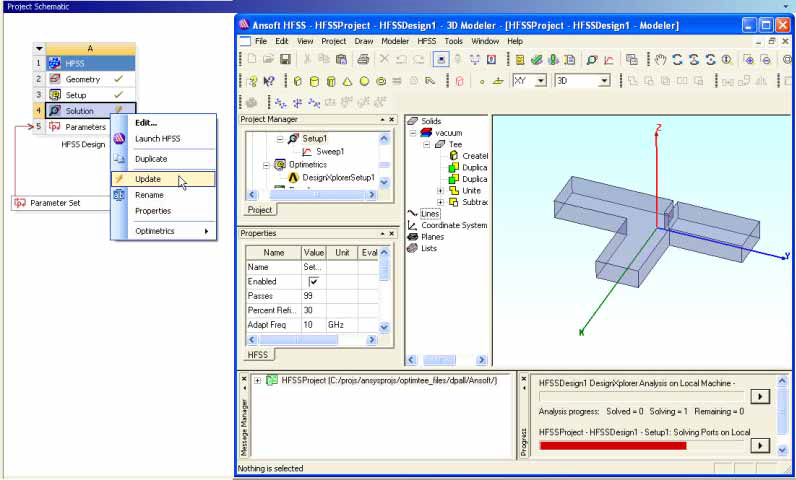Image resolution: width=796 pixels, height=480 pixels.
Task: Click the Setup1 analysis icon in project tree
Action: (292, 139)
